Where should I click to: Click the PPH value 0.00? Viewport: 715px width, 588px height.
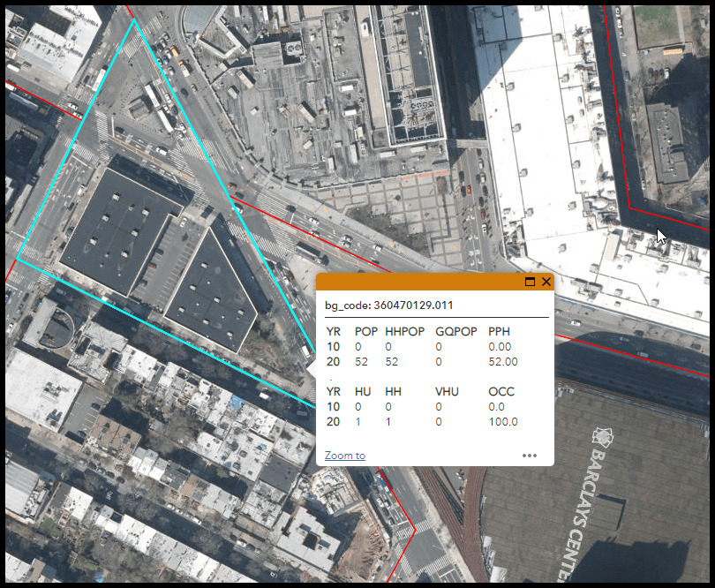[500, 347]
